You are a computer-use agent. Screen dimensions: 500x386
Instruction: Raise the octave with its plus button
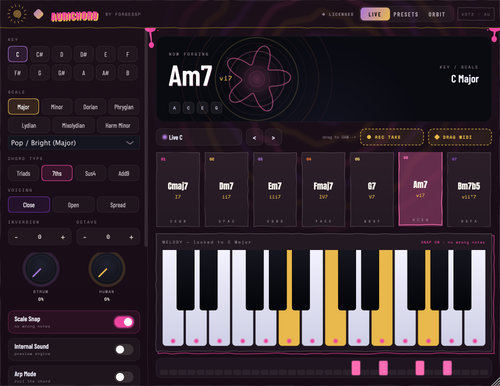pos(131,237)
